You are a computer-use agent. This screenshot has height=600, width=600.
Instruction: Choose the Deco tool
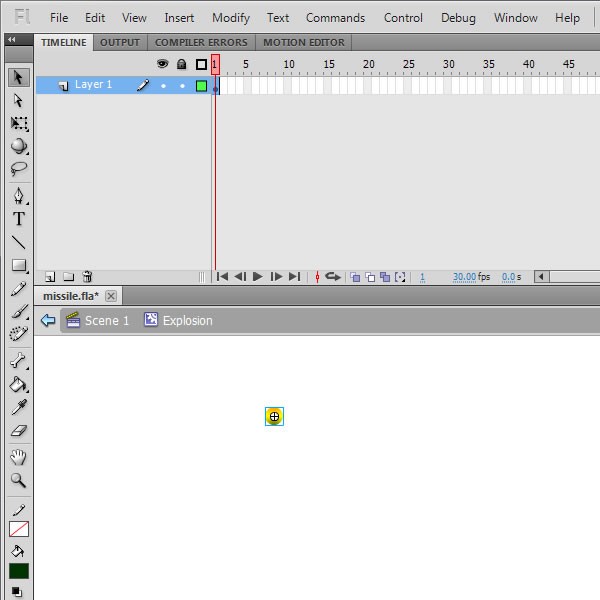tap(19, 334)
